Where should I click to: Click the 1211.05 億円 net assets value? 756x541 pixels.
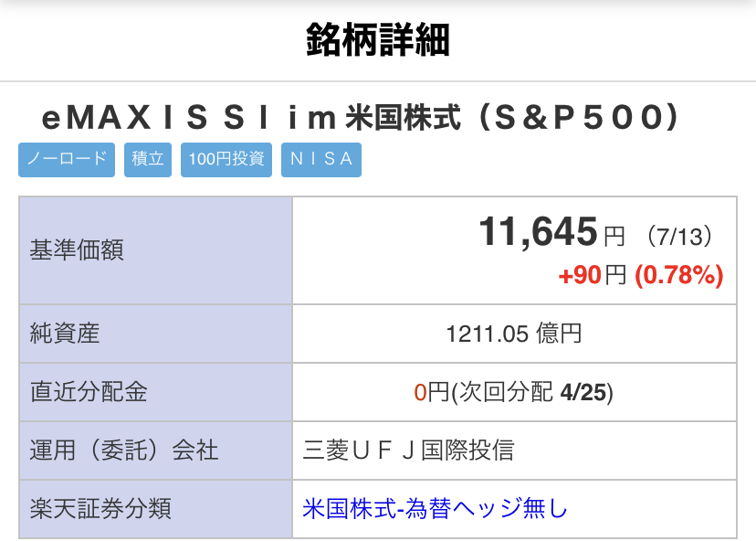pyautogui.click(x=514, y=334)
